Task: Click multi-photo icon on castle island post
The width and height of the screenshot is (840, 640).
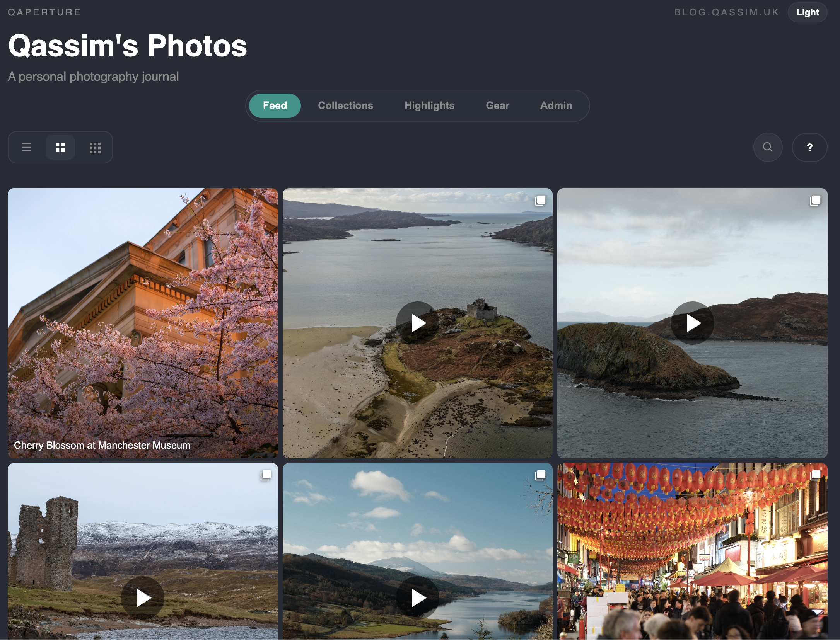Action: [540, 200]
